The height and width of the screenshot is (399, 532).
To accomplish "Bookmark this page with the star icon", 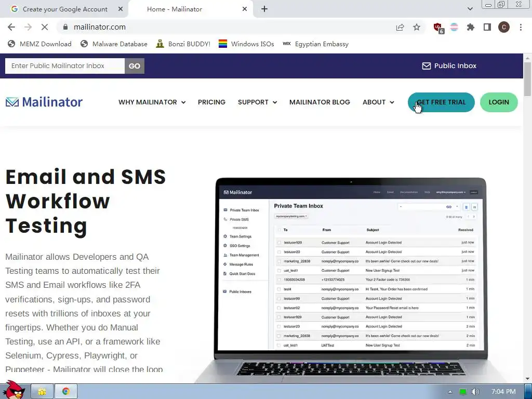I will pyautogui.click(x=417, y=27).
